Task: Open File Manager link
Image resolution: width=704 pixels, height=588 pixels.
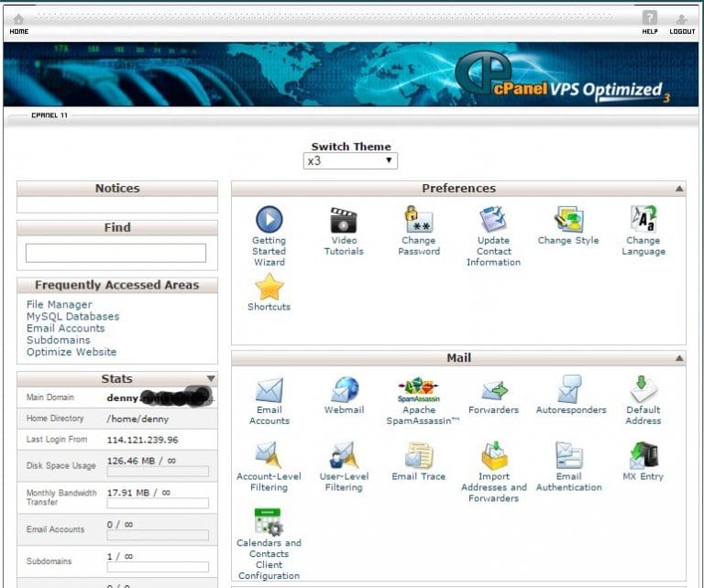Action: [x=60, y=305]
